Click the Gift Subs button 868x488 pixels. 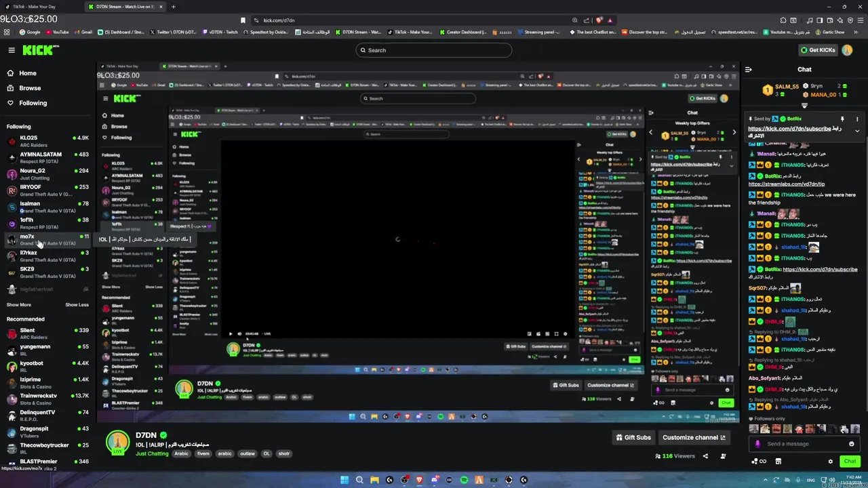633,438
